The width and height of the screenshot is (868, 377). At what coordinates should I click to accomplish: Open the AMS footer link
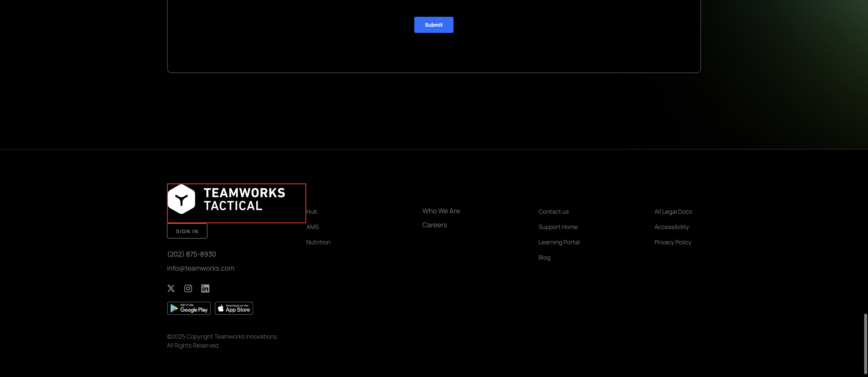(312, 227)
